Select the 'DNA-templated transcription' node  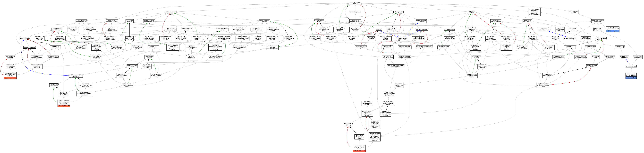tap(54, 85)
